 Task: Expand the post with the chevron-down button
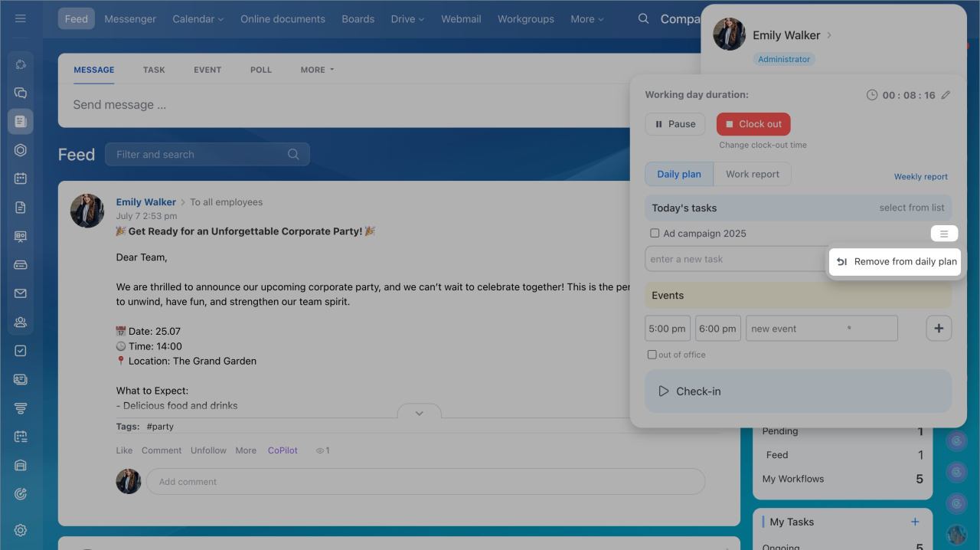[419, 413]
